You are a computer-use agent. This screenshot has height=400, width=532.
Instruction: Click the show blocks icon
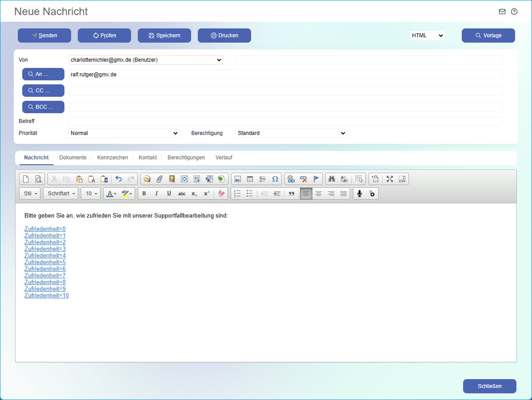tap(402, 179)
